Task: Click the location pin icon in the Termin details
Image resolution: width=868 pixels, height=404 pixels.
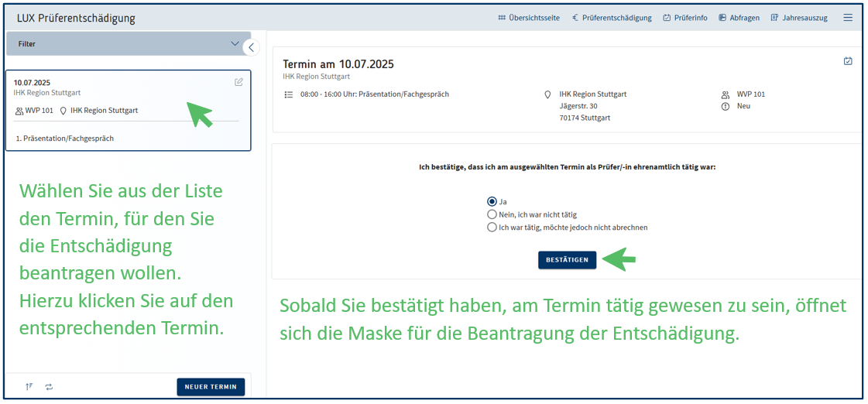Action: click(x=548, y=94)
